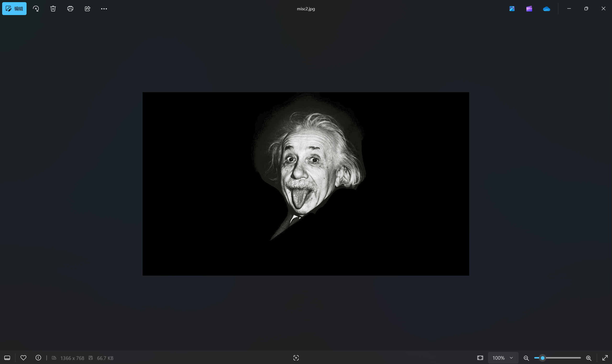Close the Photos window
The width and height of the screenshot is (612, 364).
point(603,9)
